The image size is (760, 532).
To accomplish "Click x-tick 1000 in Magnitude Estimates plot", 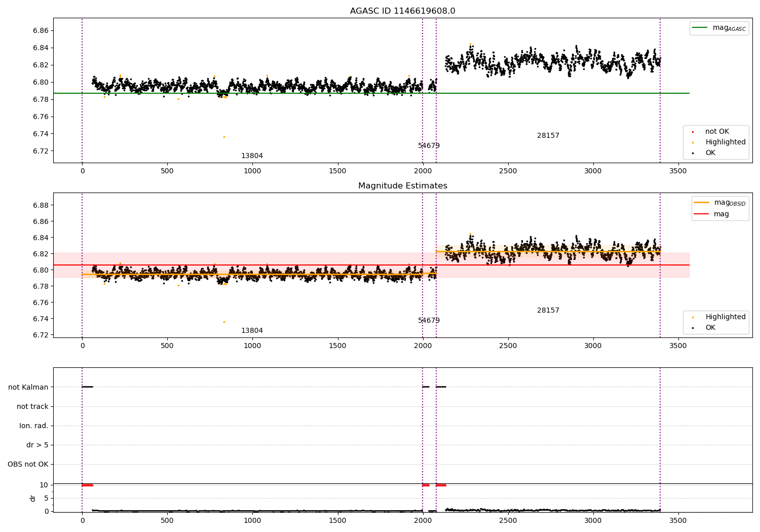I will (x=252, y=346).
